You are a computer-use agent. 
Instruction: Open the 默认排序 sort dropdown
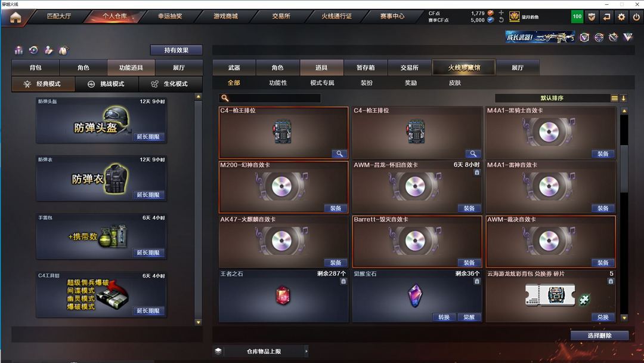[x=552, y=99]
